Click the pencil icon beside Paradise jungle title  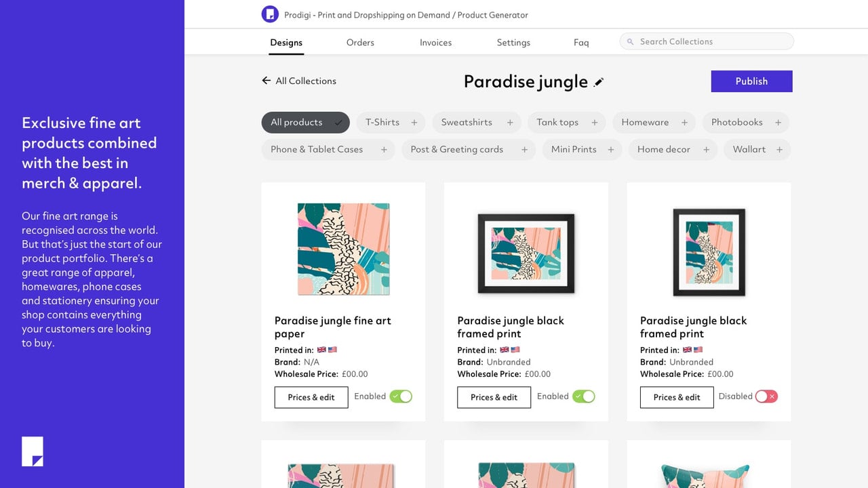[599, 82]
